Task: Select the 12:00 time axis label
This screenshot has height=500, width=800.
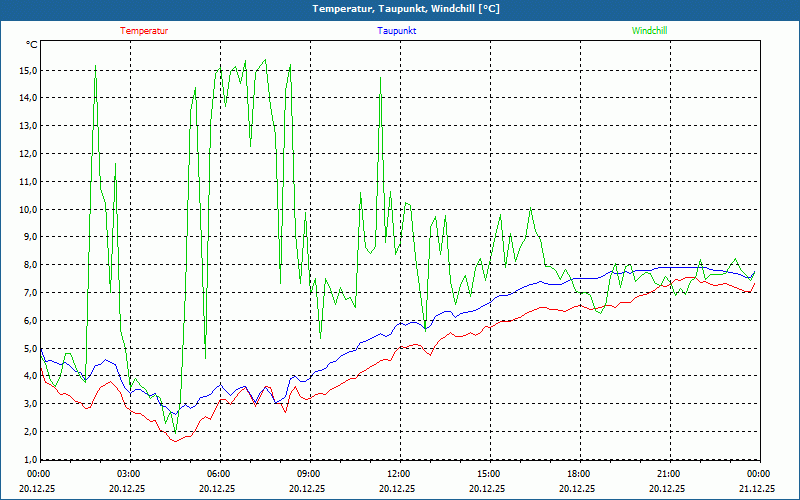Action: point(399,474)
